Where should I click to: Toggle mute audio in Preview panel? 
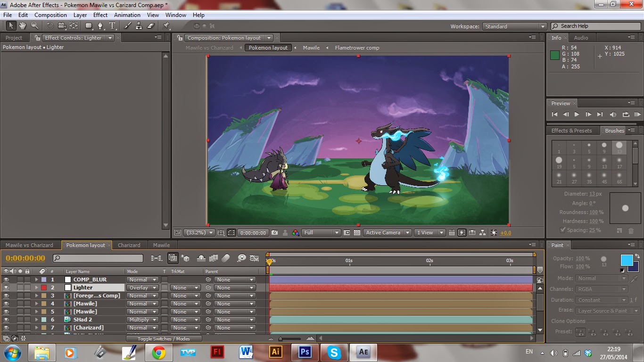tap(613, 114)
